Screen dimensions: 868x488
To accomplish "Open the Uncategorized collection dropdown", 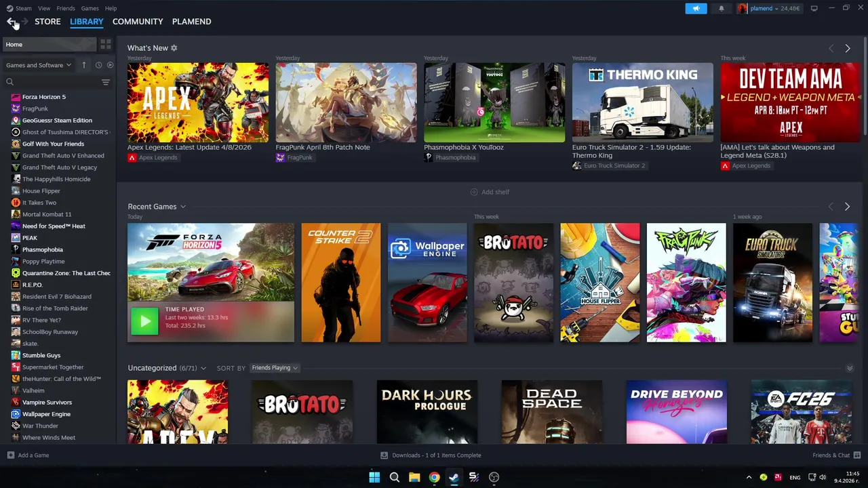I will (203, 368).
